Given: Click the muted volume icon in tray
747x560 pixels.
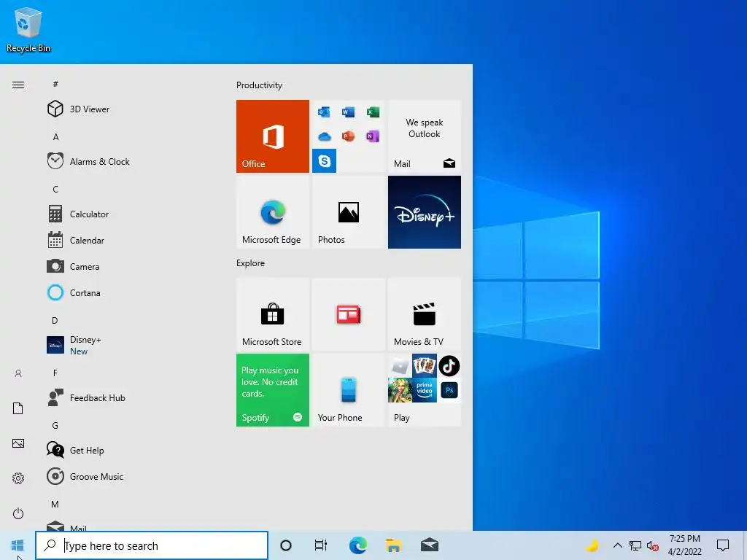Looking at the screenshot, I should [x=653, y=545].
